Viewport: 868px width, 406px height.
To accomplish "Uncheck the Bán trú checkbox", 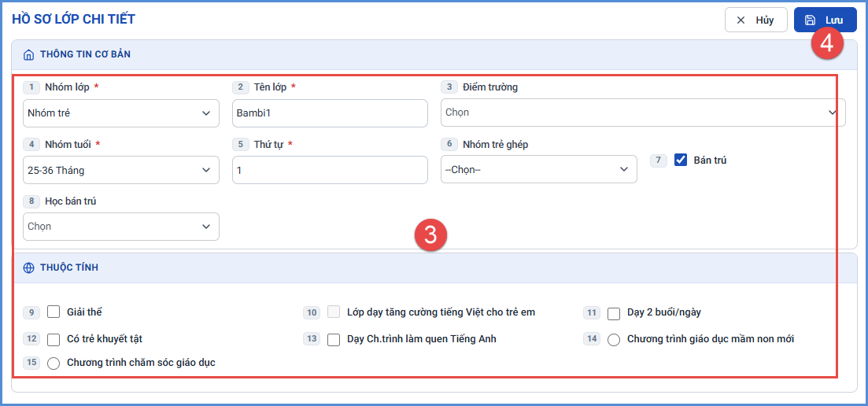I will (x=681, y=161).
